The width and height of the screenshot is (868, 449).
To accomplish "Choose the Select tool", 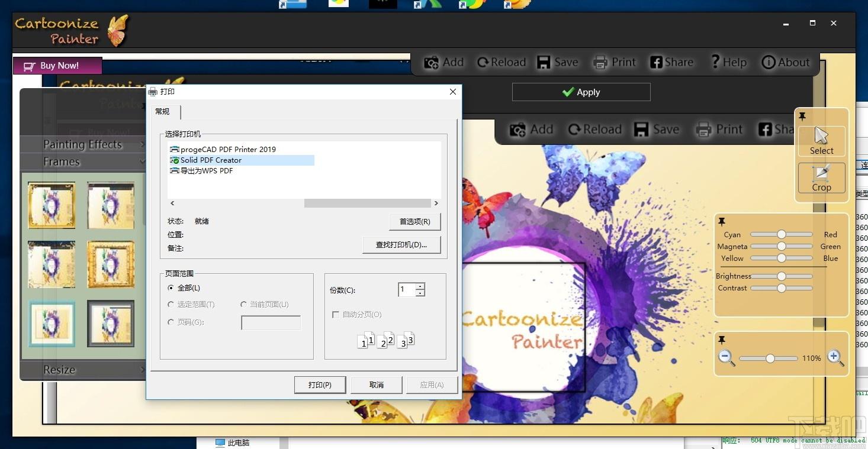I will pyautogui.click(x=821, y=141).
